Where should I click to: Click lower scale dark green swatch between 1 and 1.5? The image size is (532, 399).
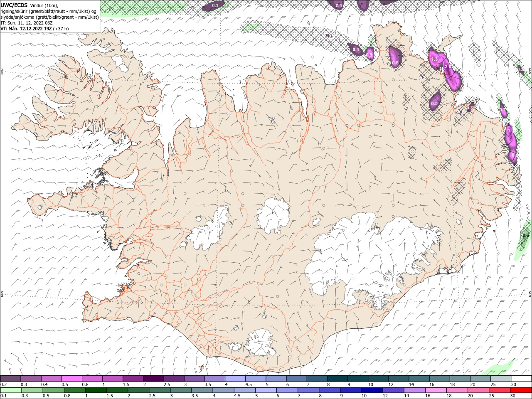pos(95,390)
